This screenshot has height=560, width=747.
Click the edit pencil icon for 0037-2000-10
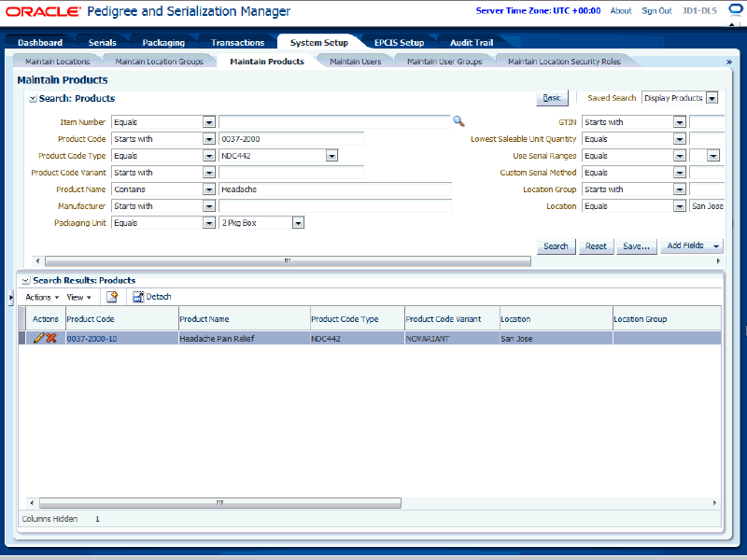[39, 338]
